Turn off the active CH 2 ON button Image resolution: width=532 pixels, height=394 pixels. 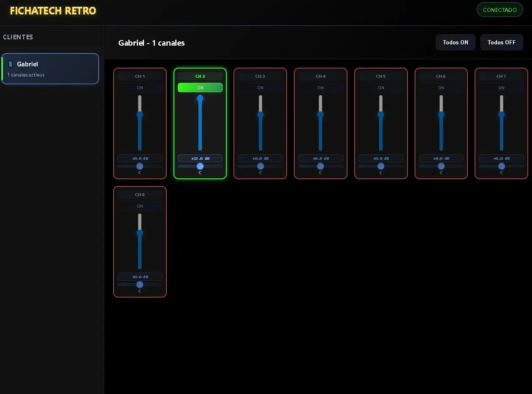pos(200,88)
